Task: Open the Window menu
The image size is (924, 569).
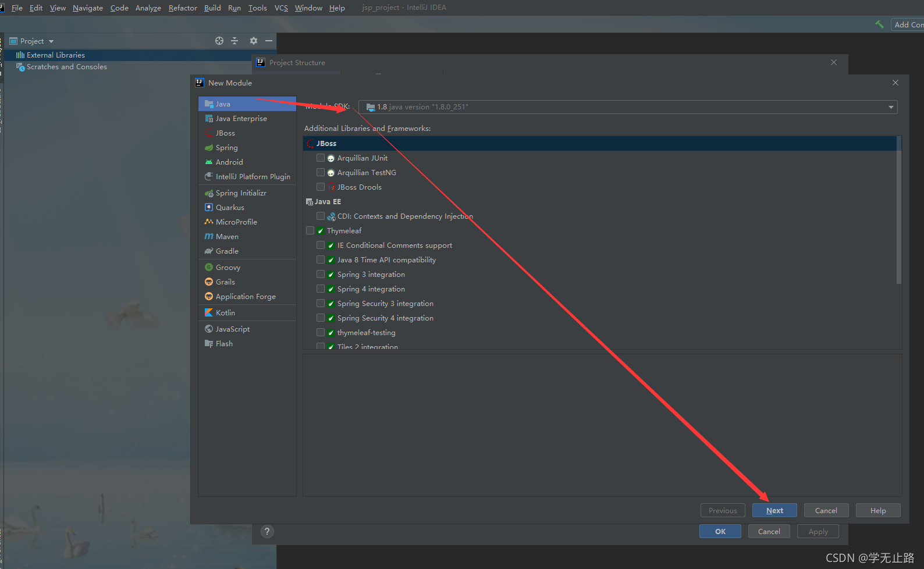Action: coord(308,8)
